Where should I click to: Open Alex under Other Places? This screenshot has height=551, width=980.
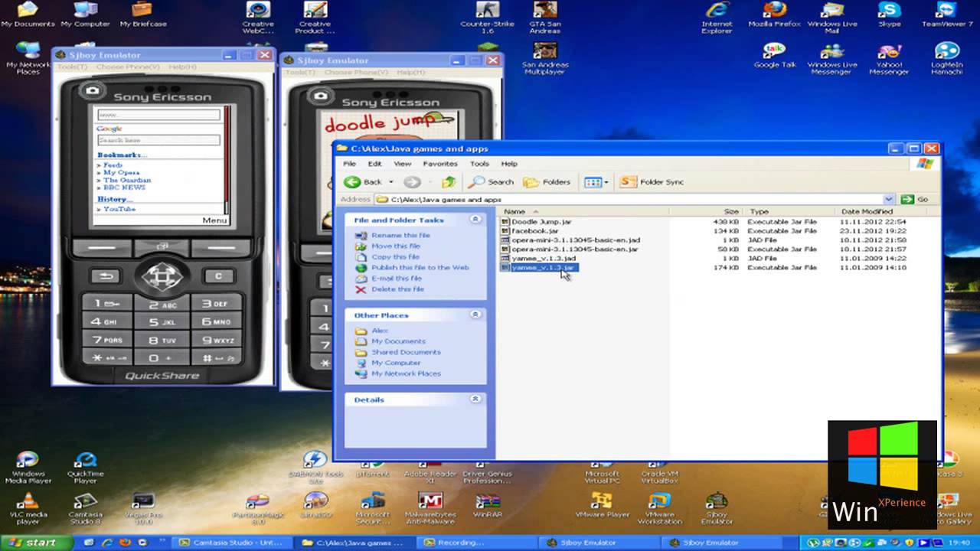tap(380, 331)
